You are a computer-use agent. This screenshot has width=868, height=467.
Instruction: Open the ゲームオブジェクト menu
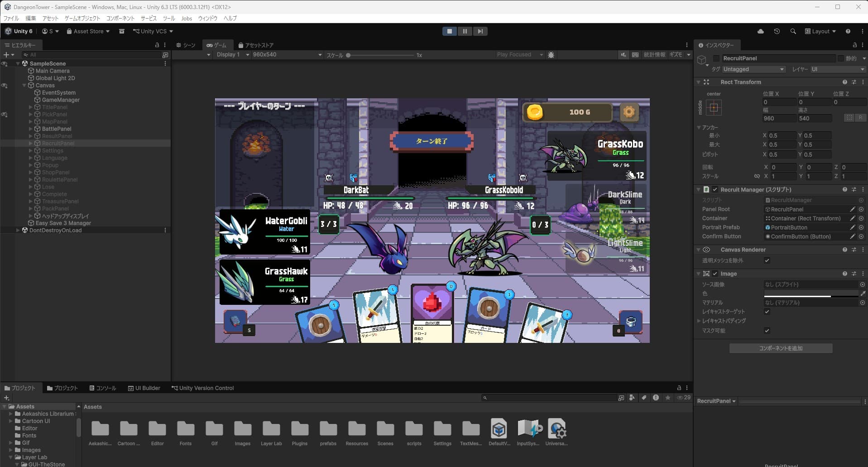coord(82,19)
